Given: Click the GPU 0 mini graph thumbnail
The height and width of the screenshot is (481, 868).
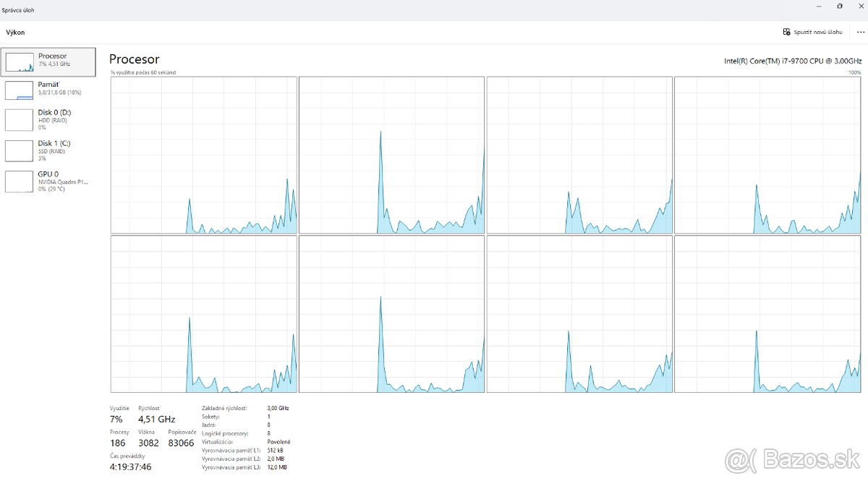Looking at the screenshot, I should 20,182.
